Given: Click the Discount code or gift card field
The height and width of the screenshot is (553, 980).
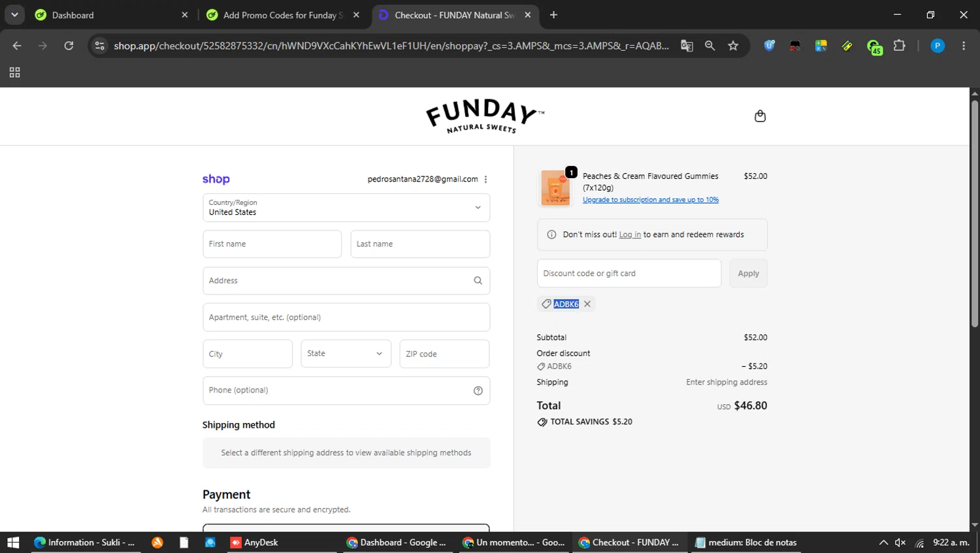Looking at the screenshot, I should coord(629,274).
